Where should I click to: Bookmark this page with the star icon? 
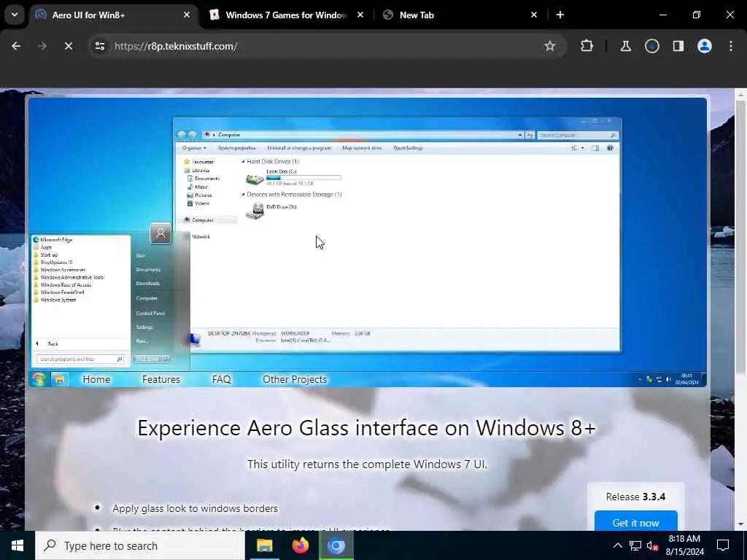[550, 46]
